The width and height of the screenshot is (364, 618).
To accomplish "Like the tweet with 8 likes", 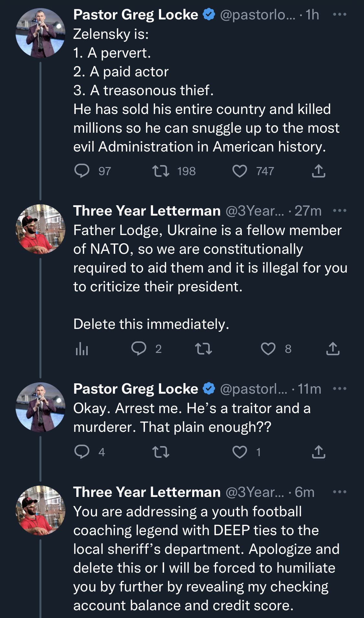I will pyautogui.click(x=268, y=349).
